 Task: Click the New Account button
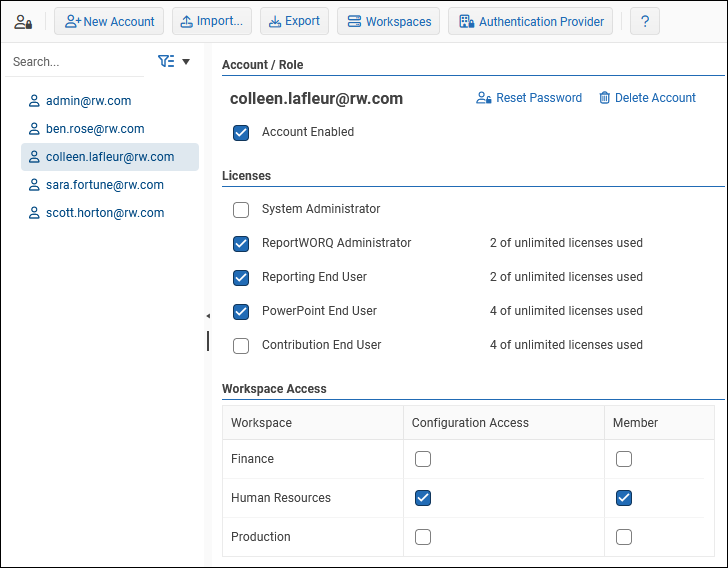pos(109,22)
